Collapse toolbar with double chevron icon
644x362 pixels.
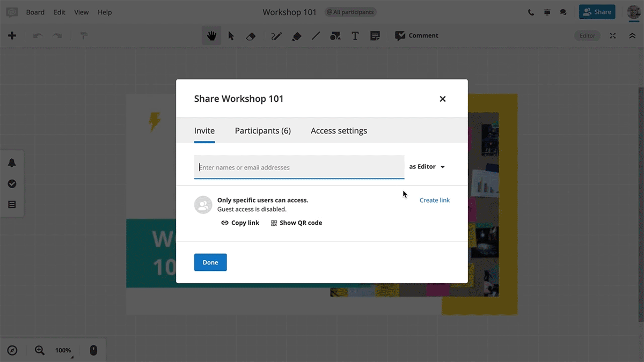(632, 35)
